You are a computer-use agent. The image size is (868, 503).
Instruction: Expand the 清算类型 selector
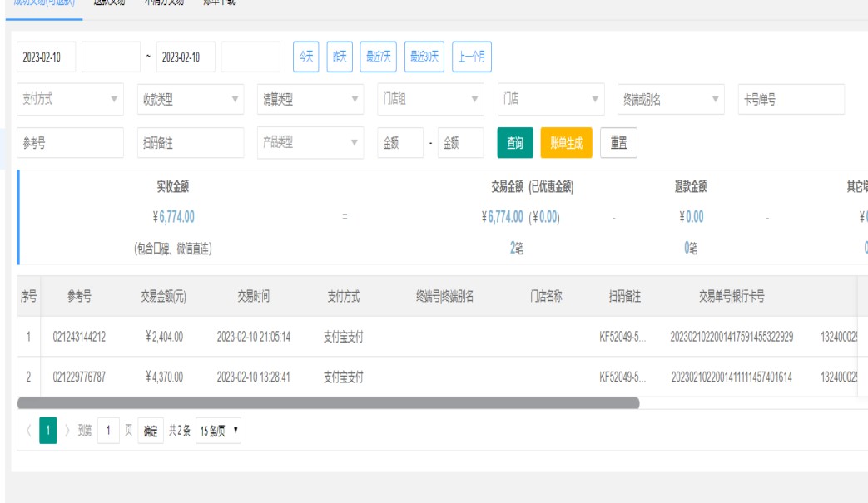pos(310,99)
